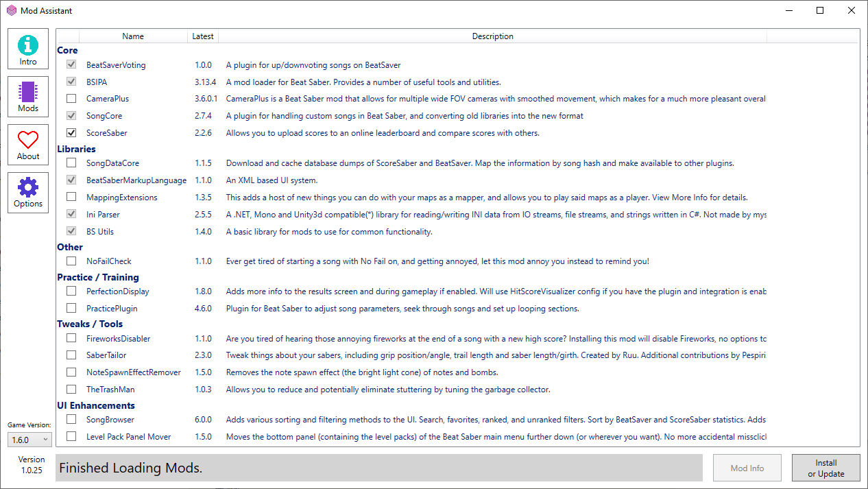
Task: Click the BeatSaverVoting checkbox
Action: pyautogui.click(x=71, y=65)
